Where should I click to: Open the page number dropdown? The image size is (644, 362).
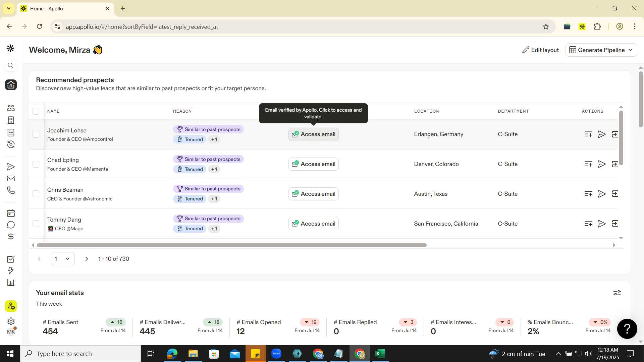pos(63,259)
